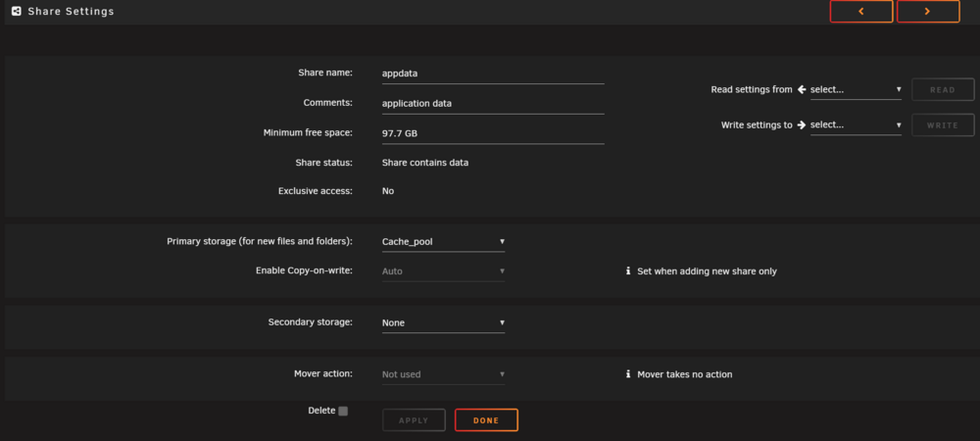Tick the Delete checkbox

tap(342, 411)
